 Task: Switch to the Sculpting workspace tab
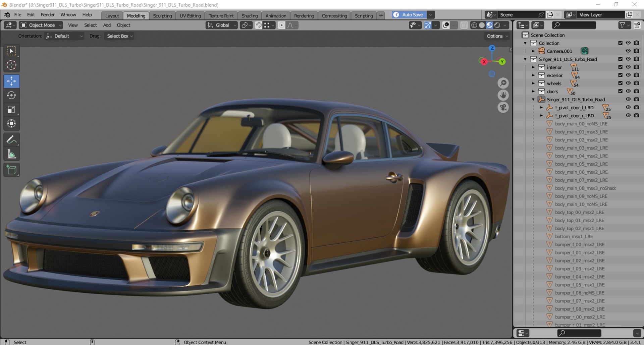click(x=162, y=16)
